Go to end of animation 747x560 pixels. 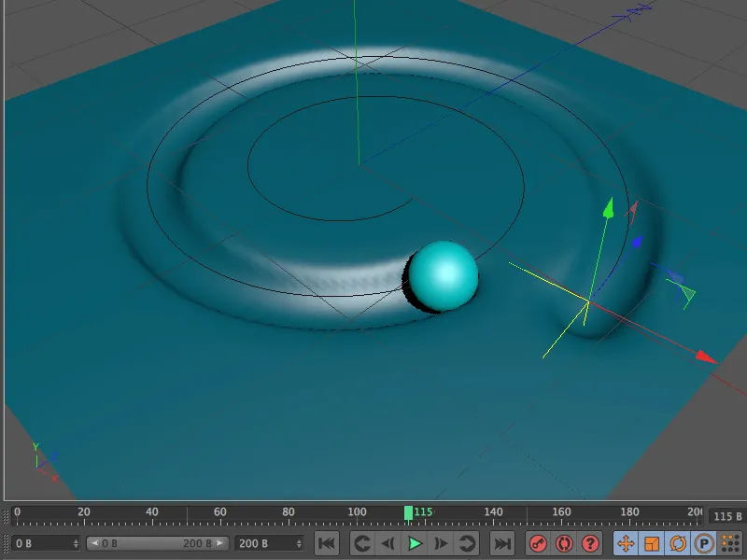point(502,543)
